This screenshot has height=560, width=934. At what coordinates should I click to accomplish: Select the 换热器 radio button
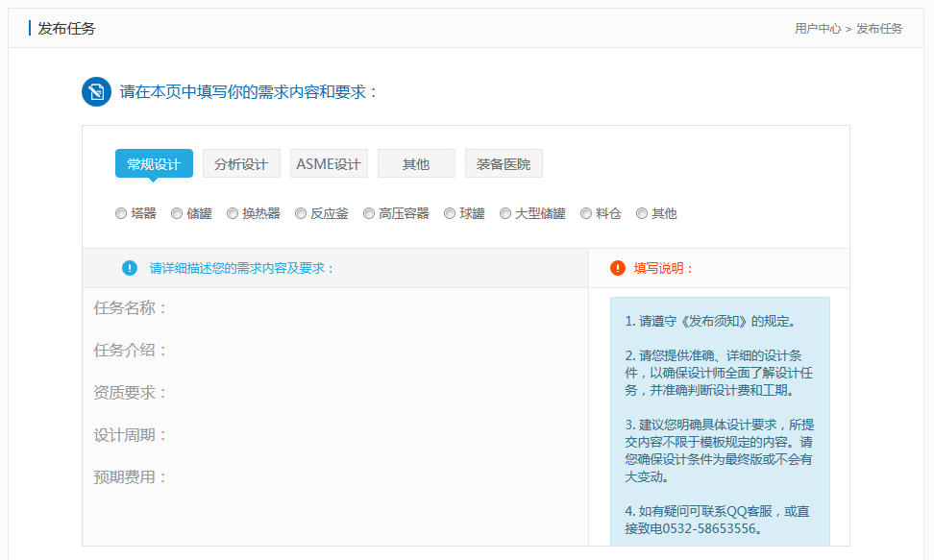(x=233, y=213)
